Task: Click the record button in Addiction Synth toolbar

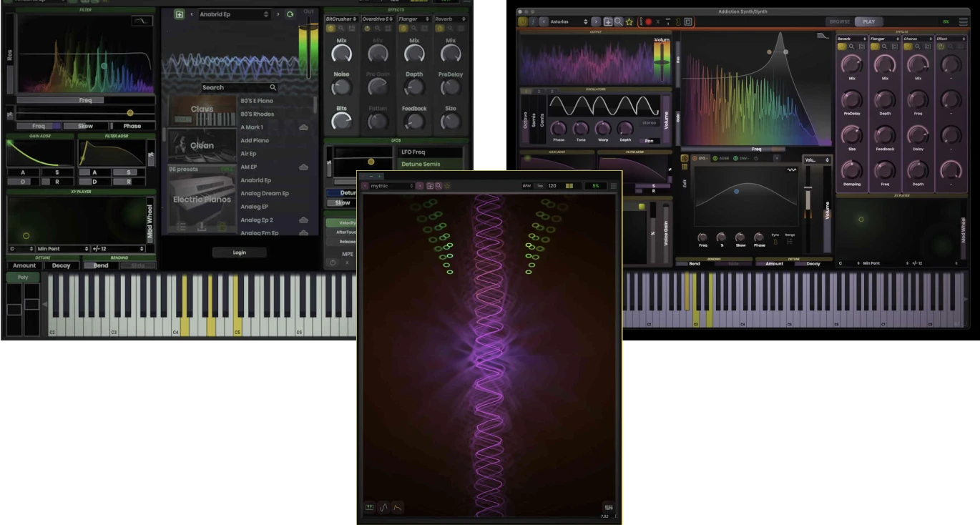Action: coord(649,22)
